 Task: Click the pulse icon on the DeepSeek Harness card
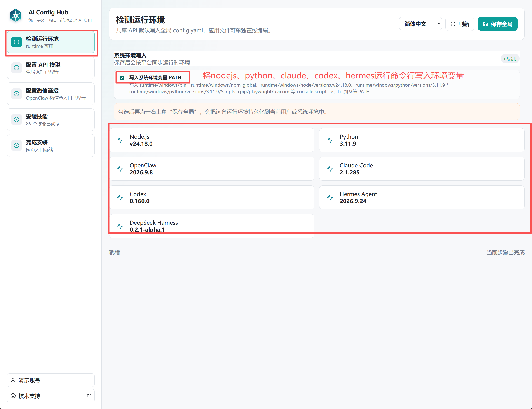tap(120, 226)
